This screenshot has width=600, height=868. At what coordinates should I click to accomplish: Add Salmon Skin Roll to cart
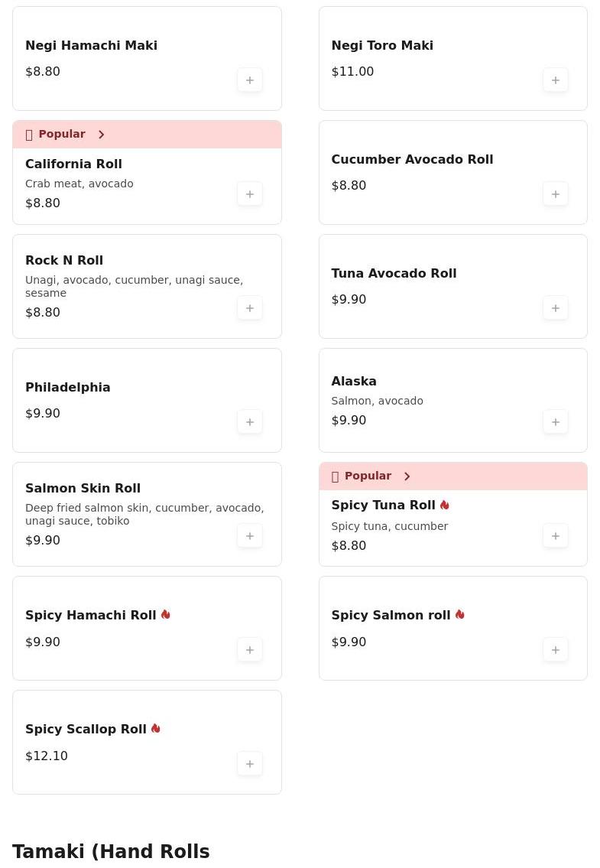[250, 536]
